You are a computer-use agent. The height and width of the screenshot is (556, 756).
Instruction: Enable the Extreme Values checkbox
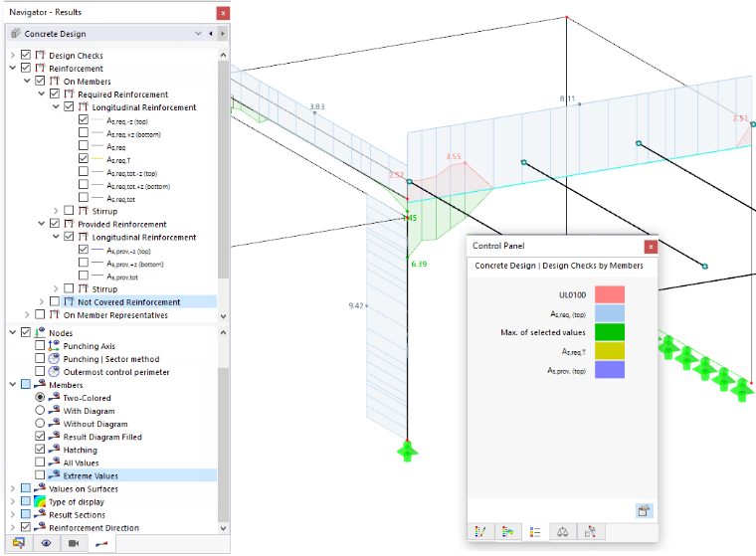click(40, 475)
